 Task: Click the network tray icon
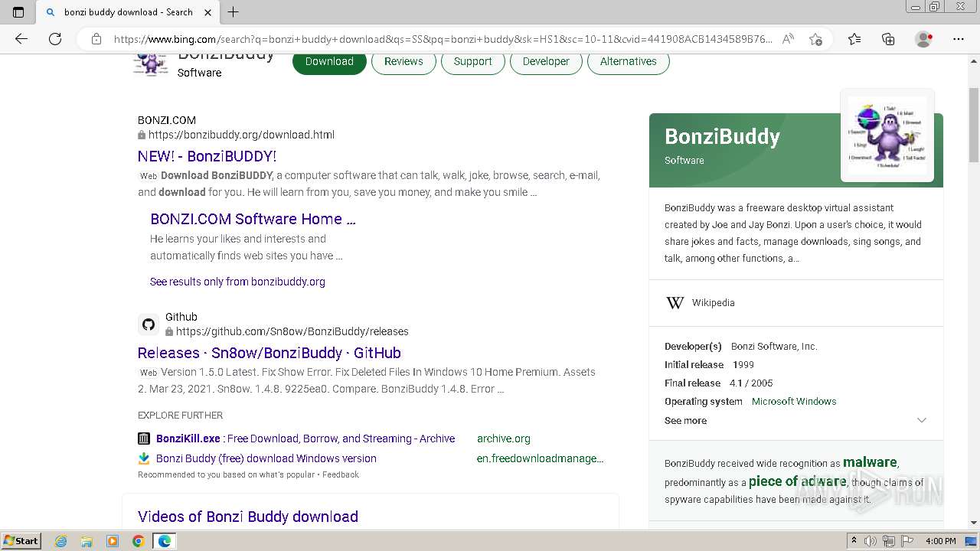[x=888, y=541]
